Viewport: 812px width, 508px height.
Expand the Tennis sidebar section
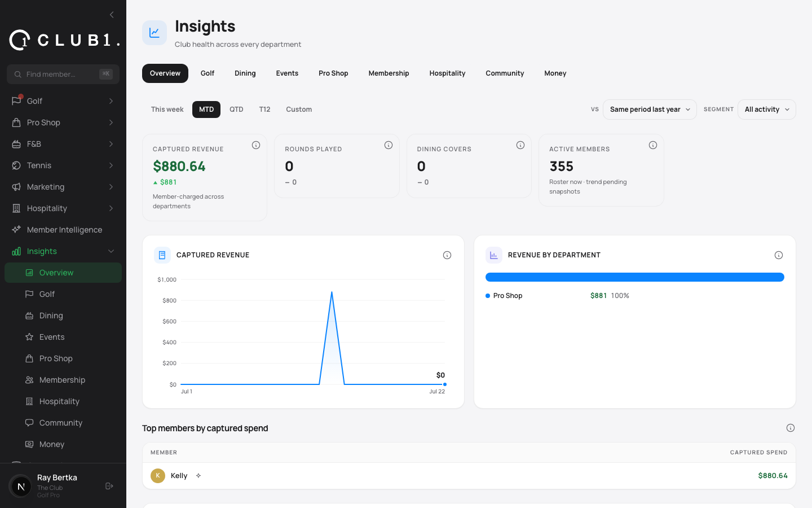tap(111, 165)
